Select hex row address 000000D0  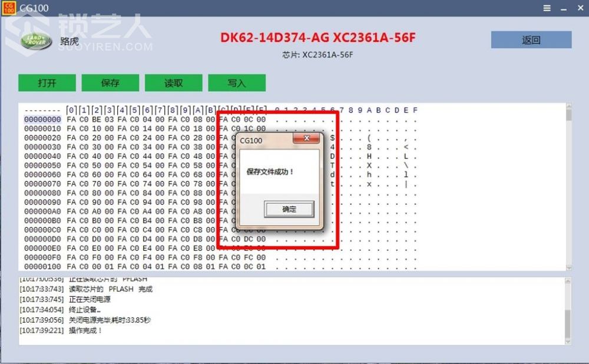(42, 239)
